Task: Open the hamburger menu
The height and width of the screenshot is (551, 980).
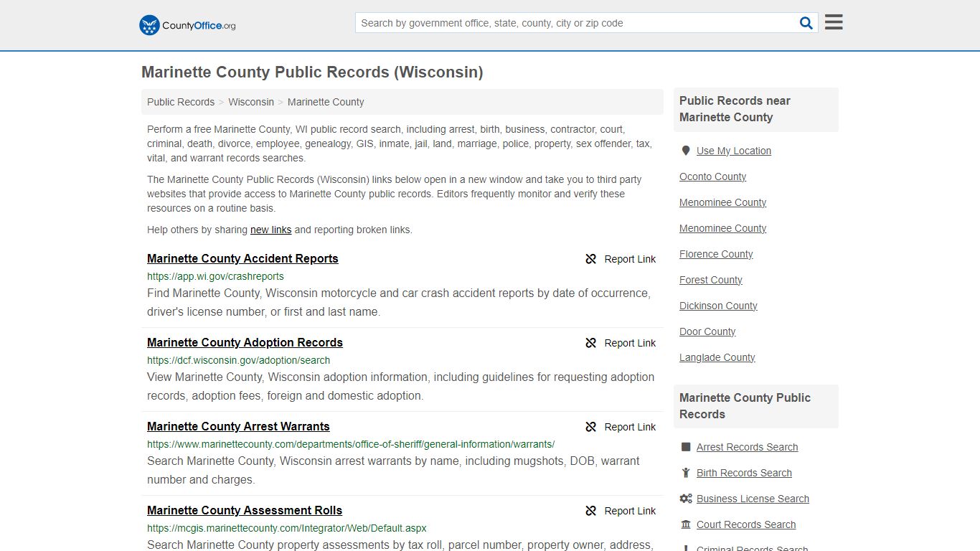Action: click(834, 22)
